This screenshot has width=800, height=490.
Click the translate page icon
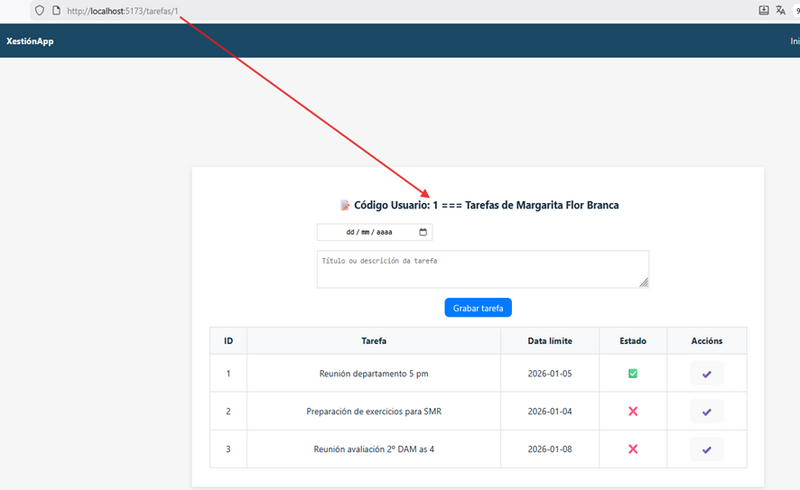[780, 10]
